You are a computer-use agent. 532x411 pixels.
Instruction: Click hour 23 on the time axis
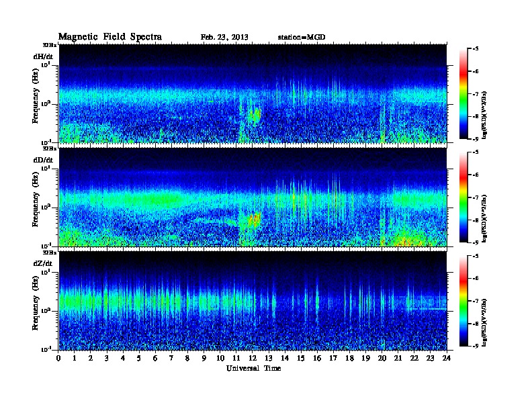click(431, 358)
